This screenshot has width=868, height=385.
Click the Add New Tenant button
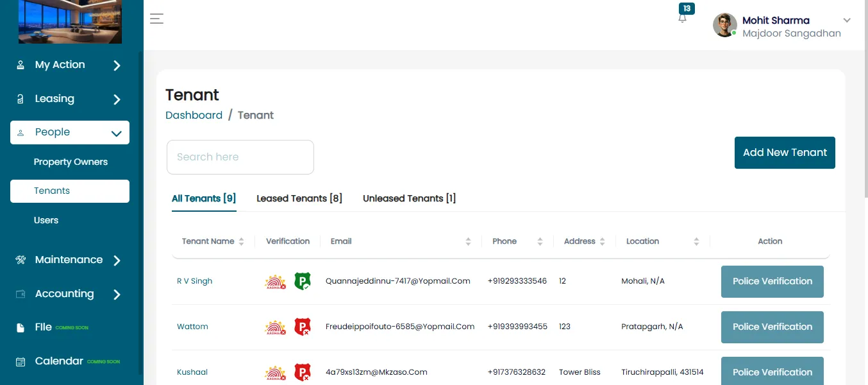[785, 153]
